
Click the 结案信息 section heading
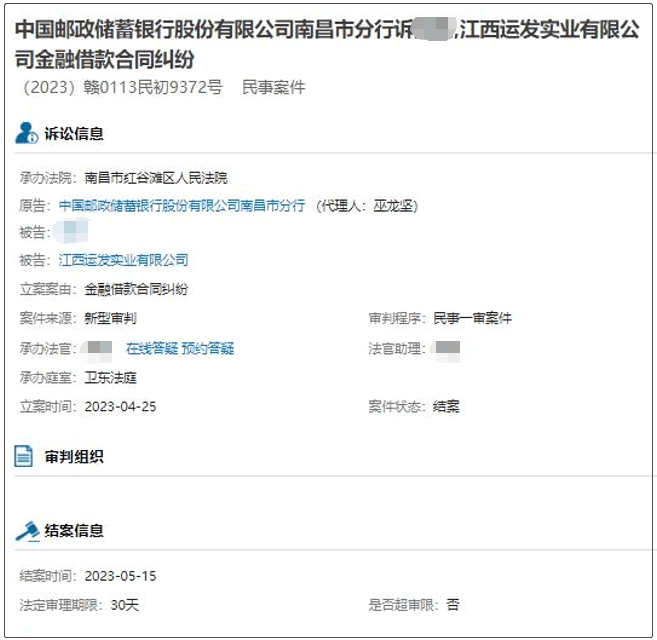pyautogui.click(x=74, y=531)
